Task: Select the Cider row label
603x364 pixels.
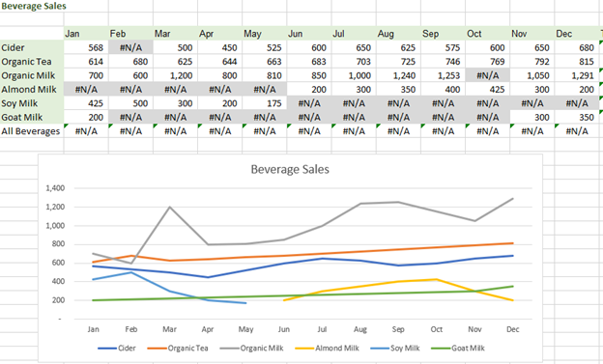Action: click(x=32, y=47)
